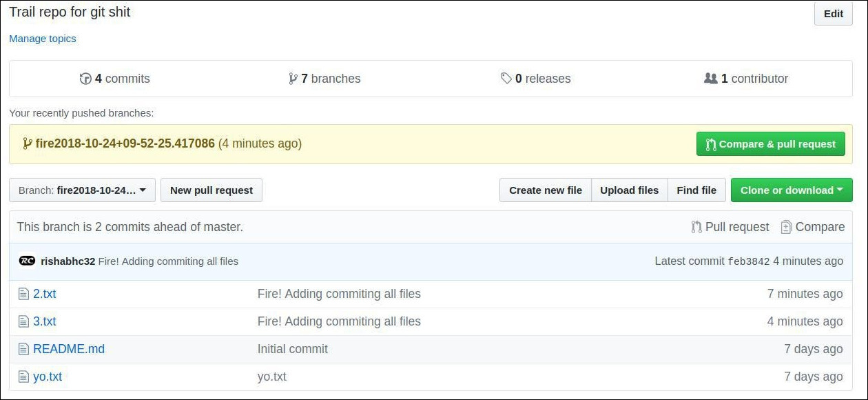
Task: Click the Find file button
Action: (x=696, y=190)
